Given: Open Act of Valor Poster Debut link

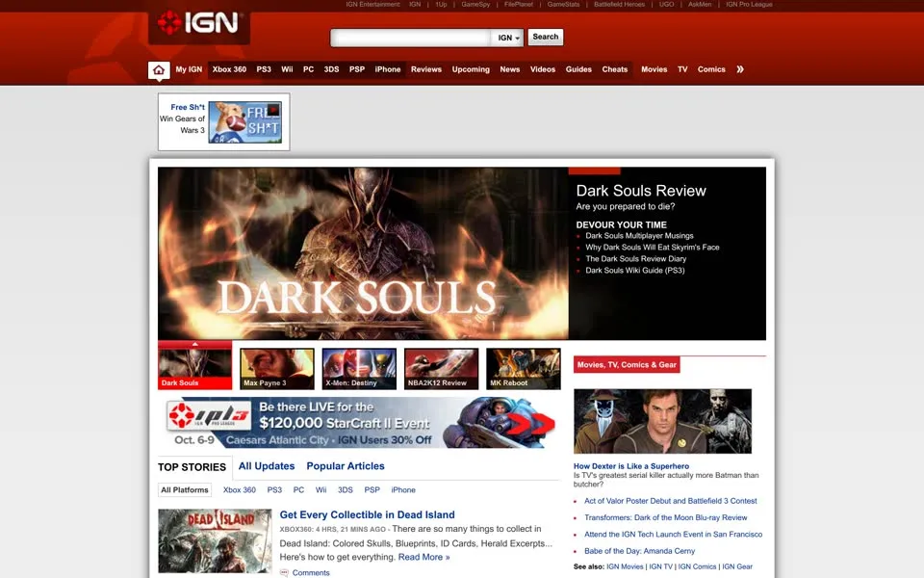Looking at the screenshot, I should 671,501.
